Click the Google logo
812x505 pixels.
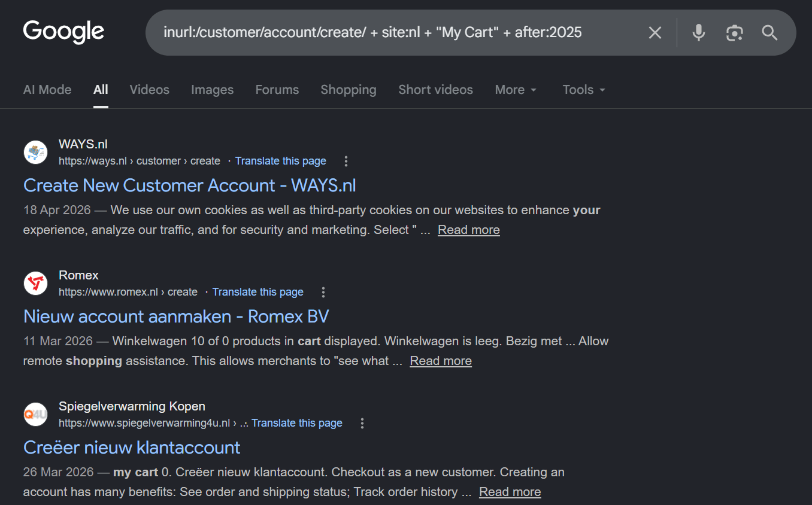(x=63, y=32)
